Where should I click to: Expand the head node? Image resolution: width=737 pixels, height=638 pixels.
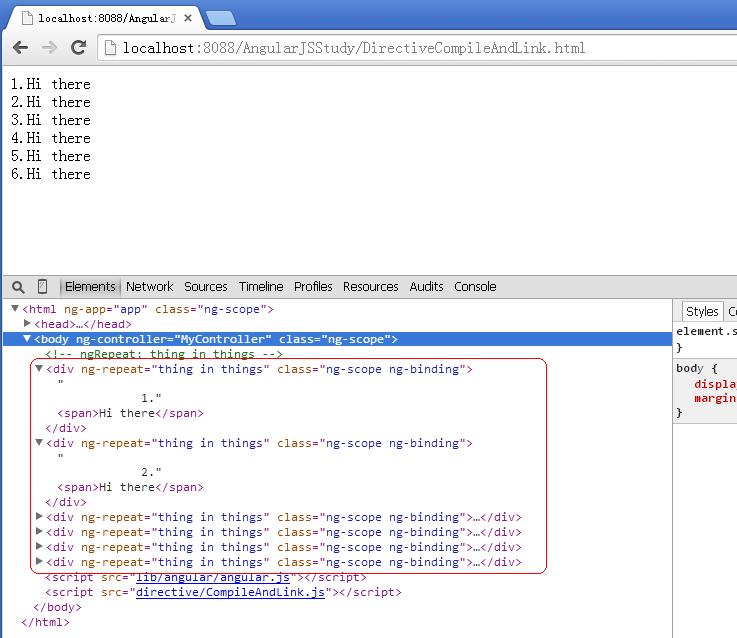27,323
